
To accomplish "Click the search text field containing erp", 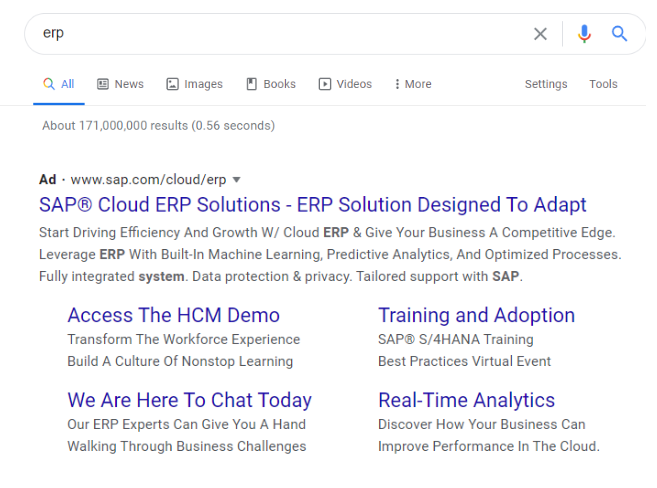I will point(280,34).
